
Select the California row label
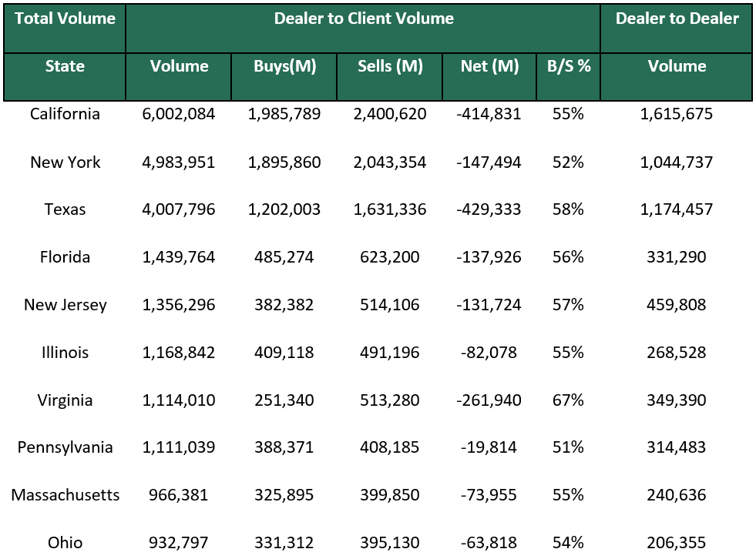click(x=65, y=114)
